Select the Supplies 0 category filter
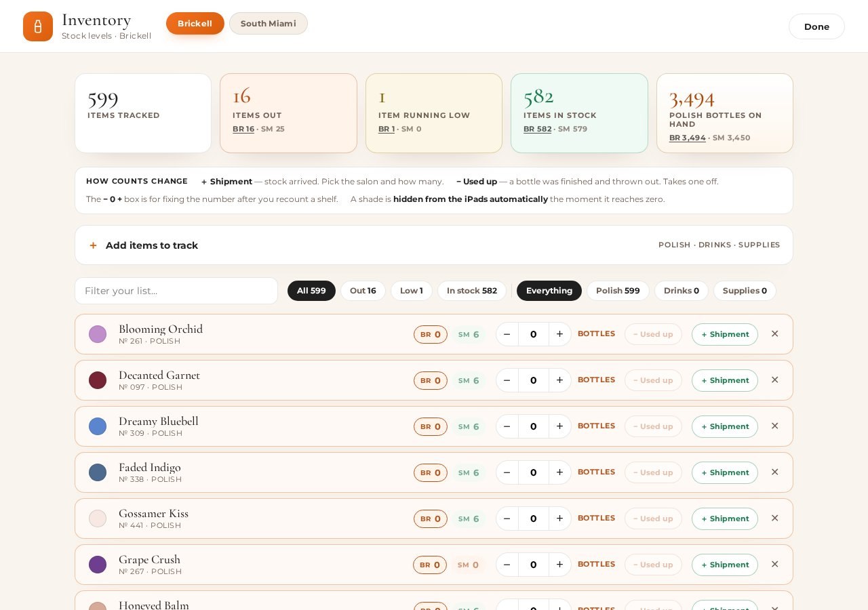Screen dimensions: 868x610 (745, 291)
